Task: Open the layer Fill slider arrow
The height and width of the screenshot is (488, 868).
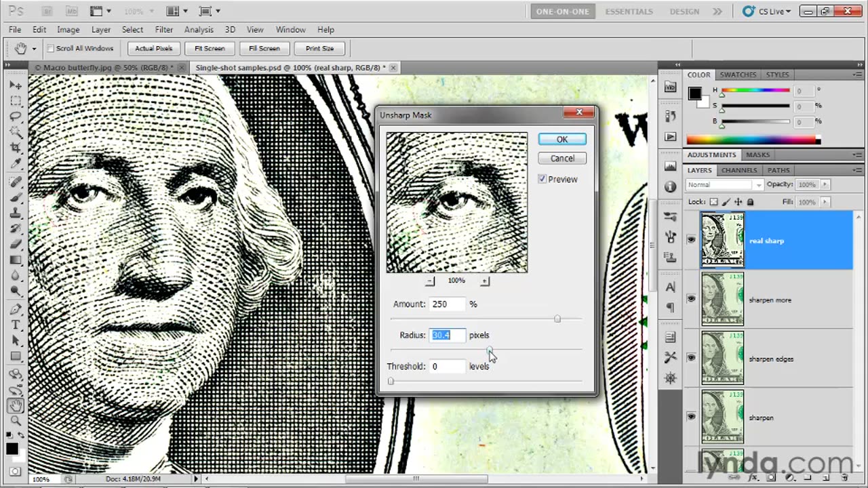Action: click(x=825, y=202)
